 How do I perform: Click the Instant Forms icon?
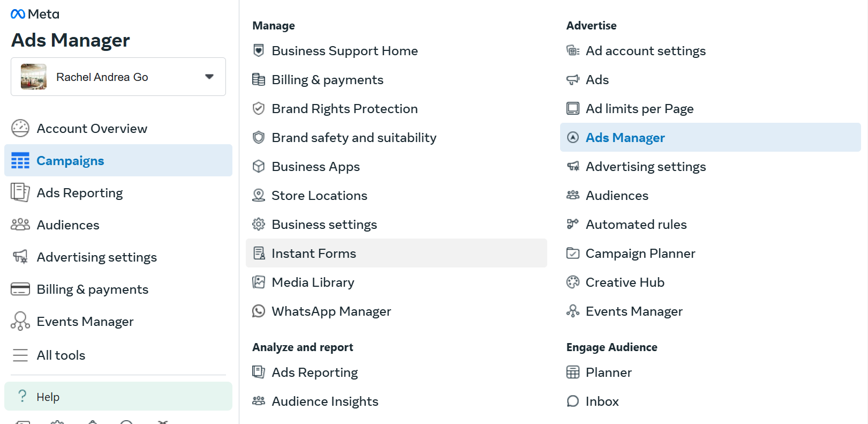(259, 253)
